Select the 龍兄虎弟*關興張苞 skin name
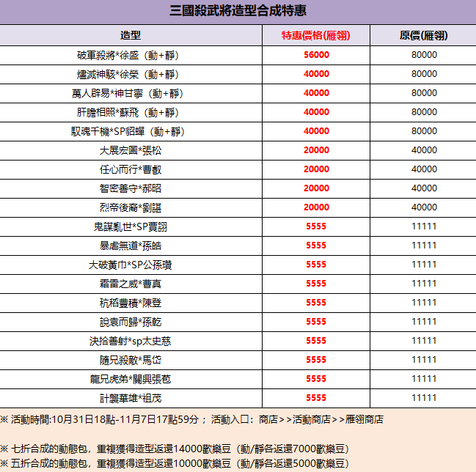Screen dimensions: 476x472 point(131,379)
